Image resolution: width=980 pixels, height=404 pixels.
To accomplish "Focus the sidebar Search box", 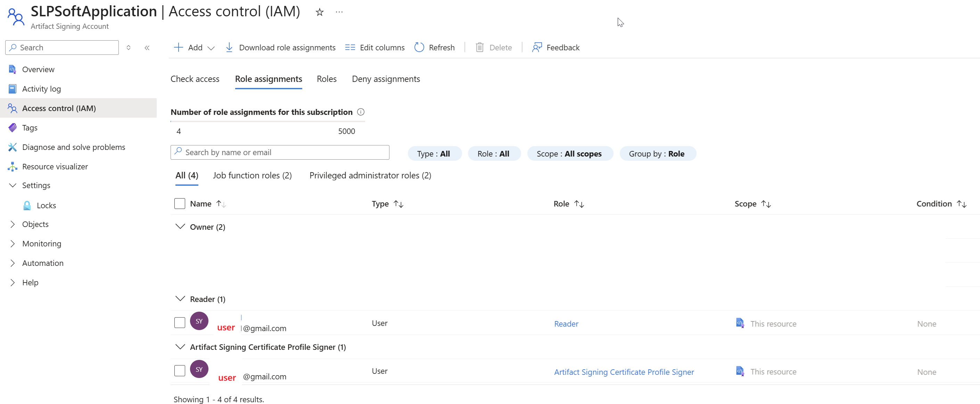I will tap(62, 48).
